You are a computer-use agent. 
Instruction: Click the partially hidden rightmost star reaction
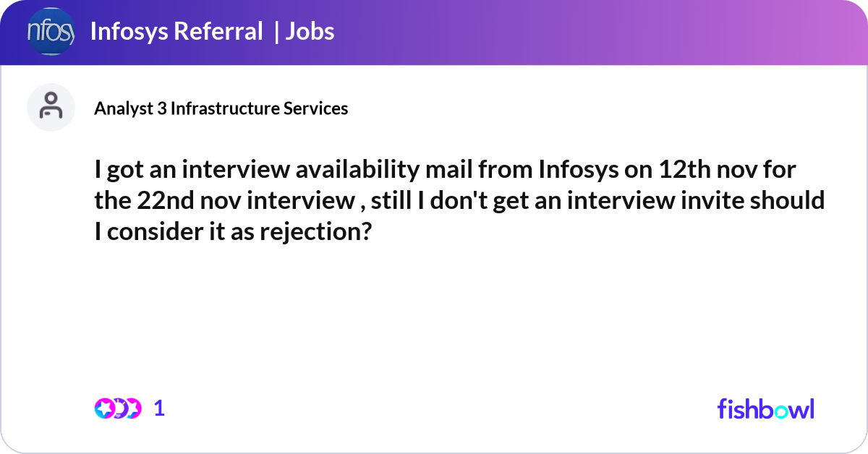(134, 408)
